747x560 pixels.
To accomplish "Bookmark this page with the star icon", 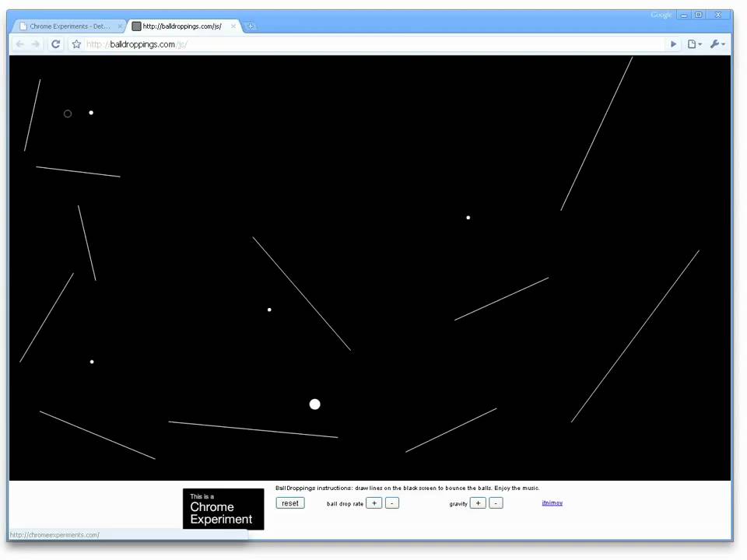I will (76, 44).
